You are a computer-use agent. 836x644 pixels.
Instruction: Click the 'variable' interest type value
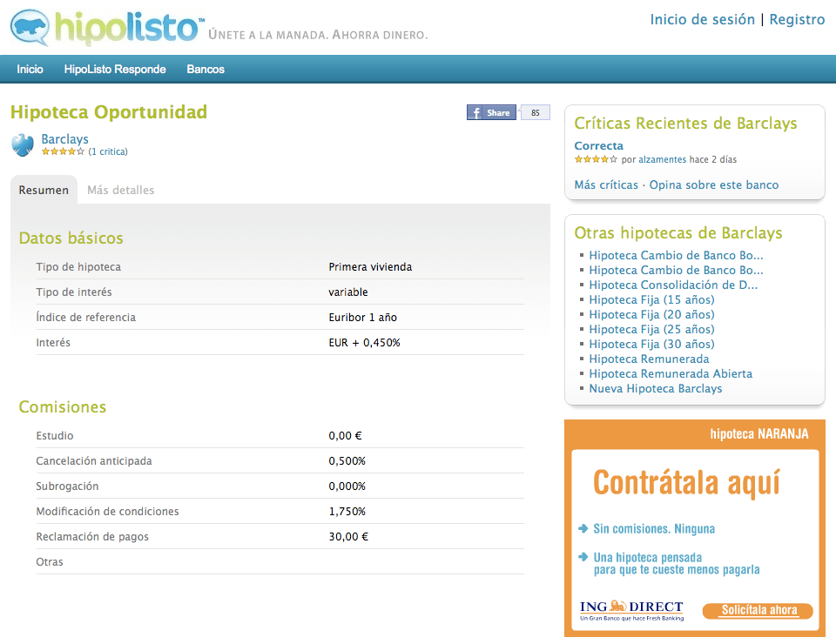tap(348, 292)
